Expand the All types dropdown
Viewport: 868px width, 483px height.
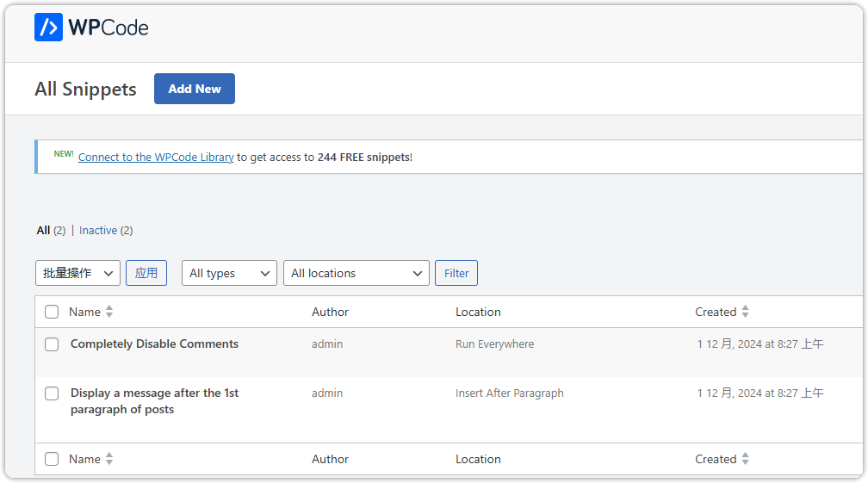pyautogui.click(x=229, y=273)
